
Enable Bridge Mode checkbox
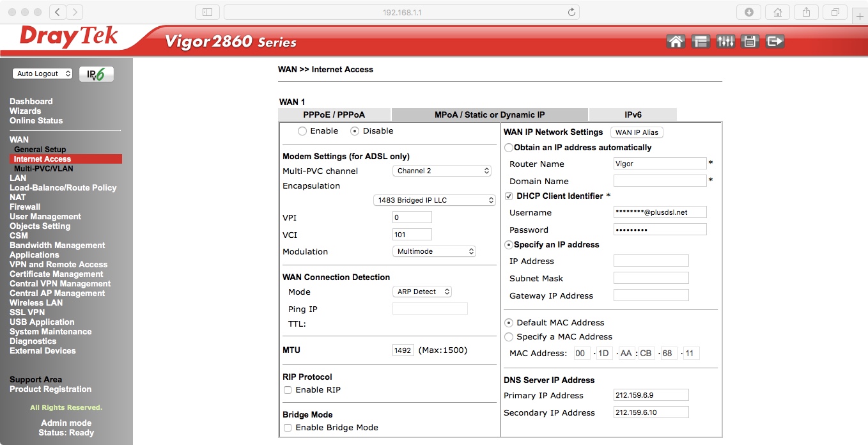[x=287, y=428]
